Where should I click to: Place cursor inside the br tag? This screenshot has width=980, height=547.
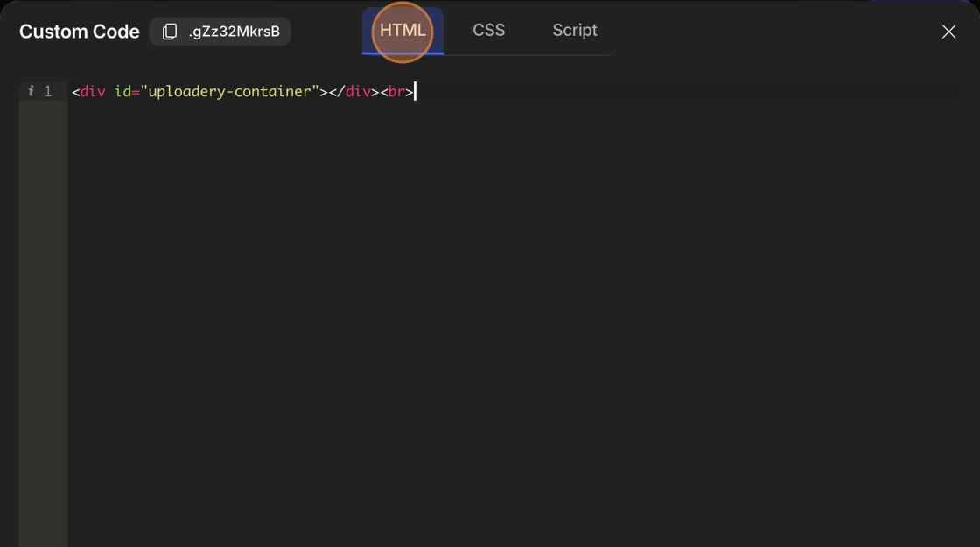[x=396, y=91]
